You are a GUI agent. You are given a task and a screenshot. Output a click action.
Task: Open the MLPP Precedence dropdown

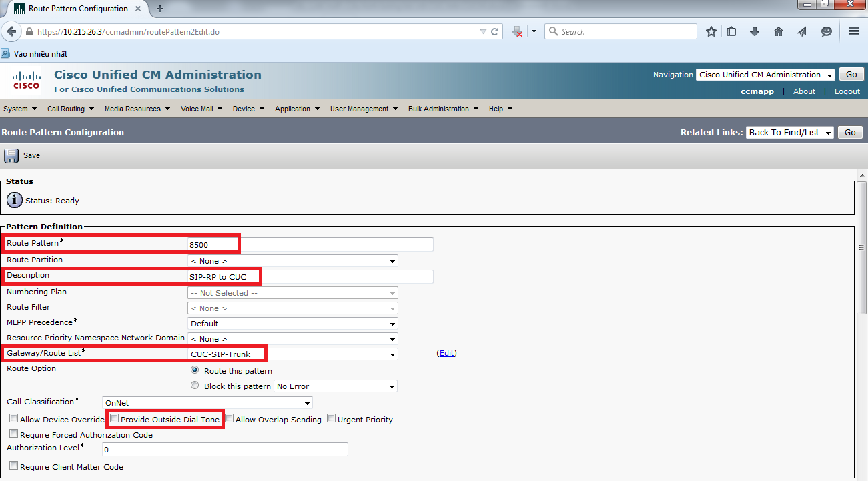coord(292,324)
